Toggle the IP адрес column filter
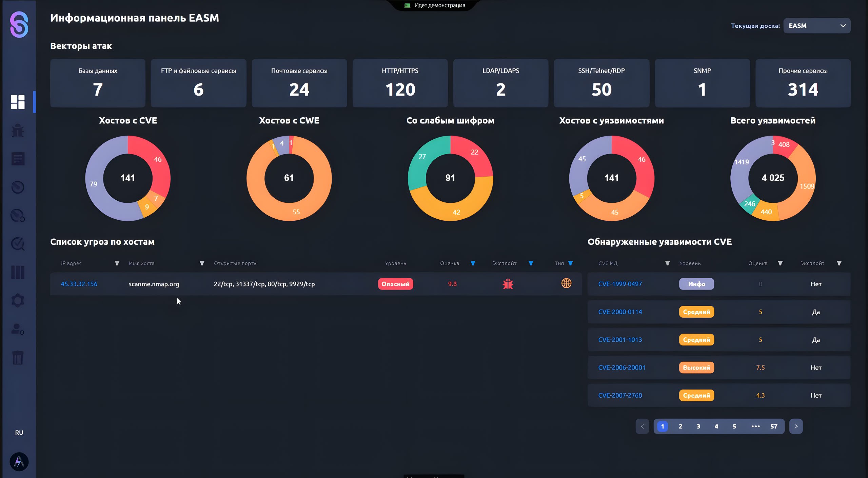Viewport: 868px width, 478px height. [117, 263]
